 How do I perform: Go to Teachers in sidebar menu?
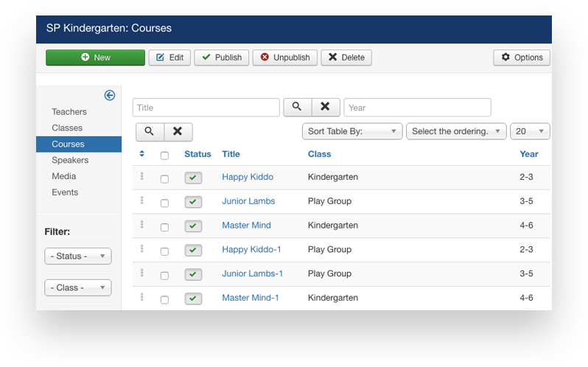coord(69,112)
